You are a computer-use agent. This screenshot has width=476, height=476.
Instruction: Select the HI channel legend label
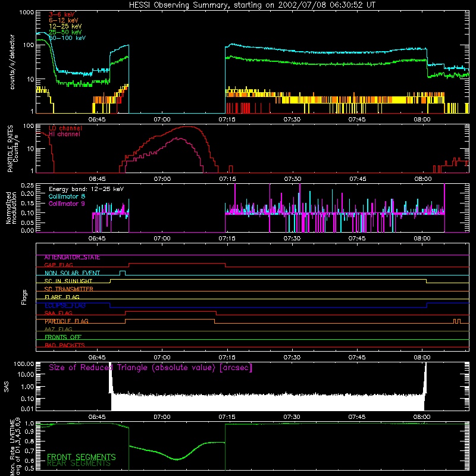click(x=64, y=134)
